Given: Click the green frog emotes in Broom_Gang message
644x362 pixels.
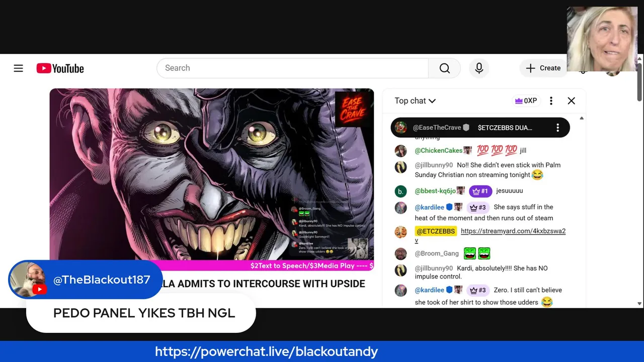Looking at the screenshot, I should point(477,253).
